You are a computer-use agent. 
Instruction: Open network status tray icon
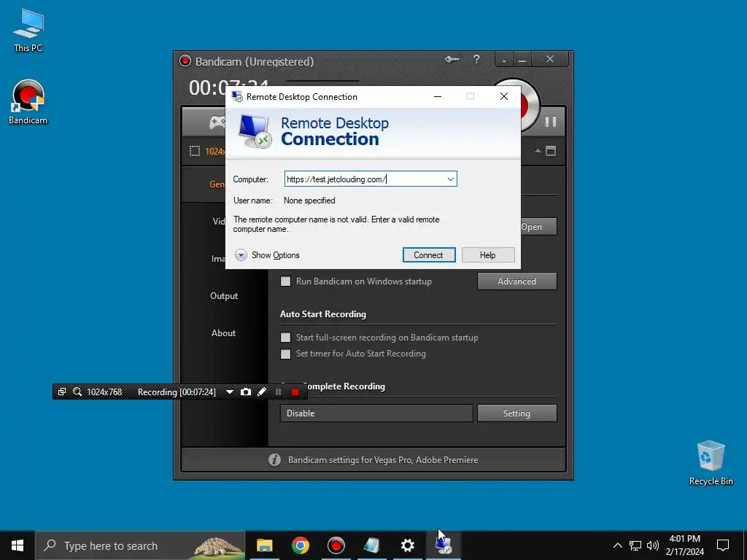click(635, 545)
